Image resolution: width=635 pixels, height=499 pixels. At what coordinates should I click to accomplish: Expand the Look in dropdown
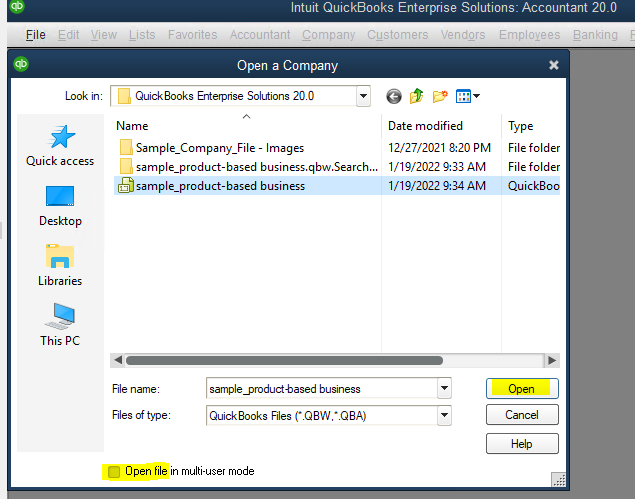(x=363, y=96)
